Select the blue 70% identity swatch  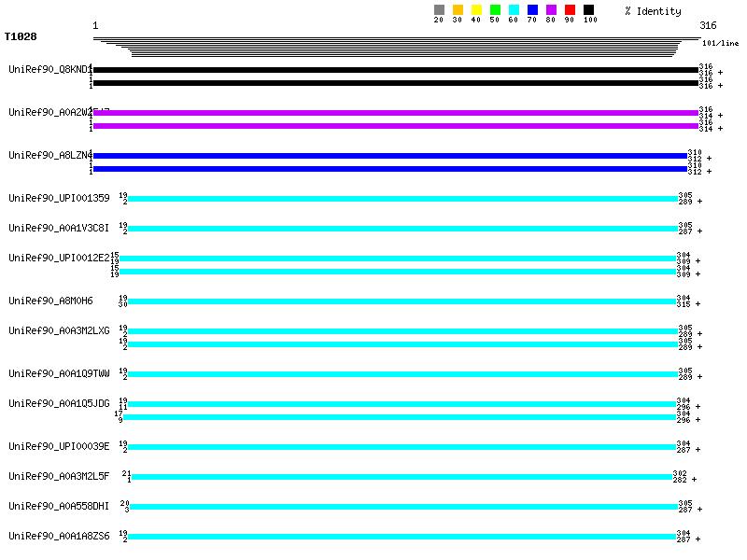[x=532, y=10]
